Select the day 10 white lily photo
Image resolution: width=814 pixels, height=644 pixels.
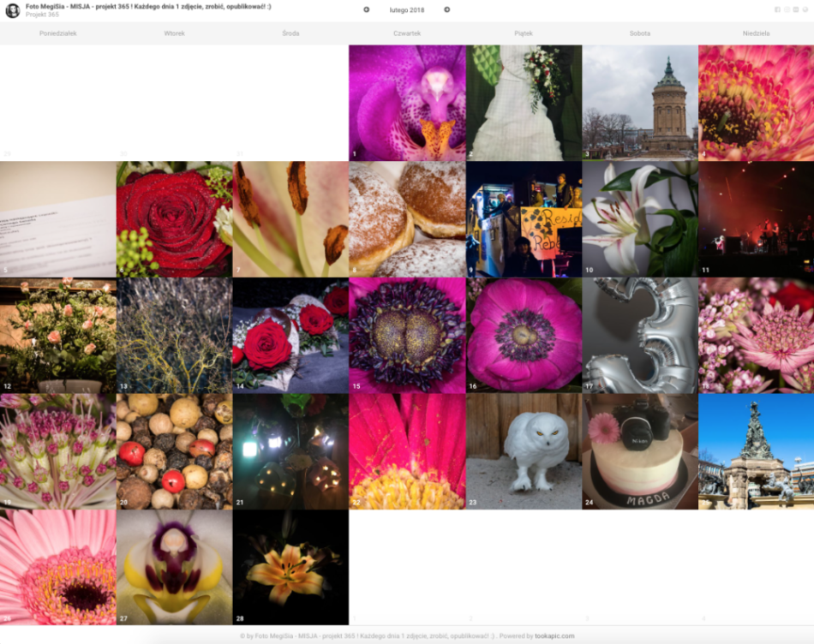pos(640,219)
